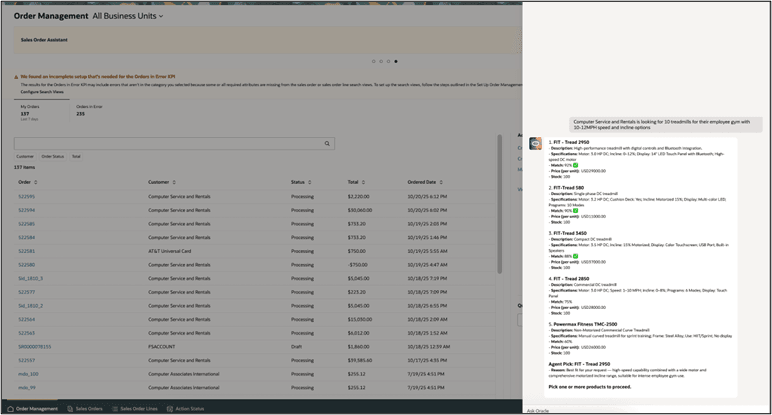Open order 522581
Image resolution: width=772 pixels, height=415 pixels.
27,251
